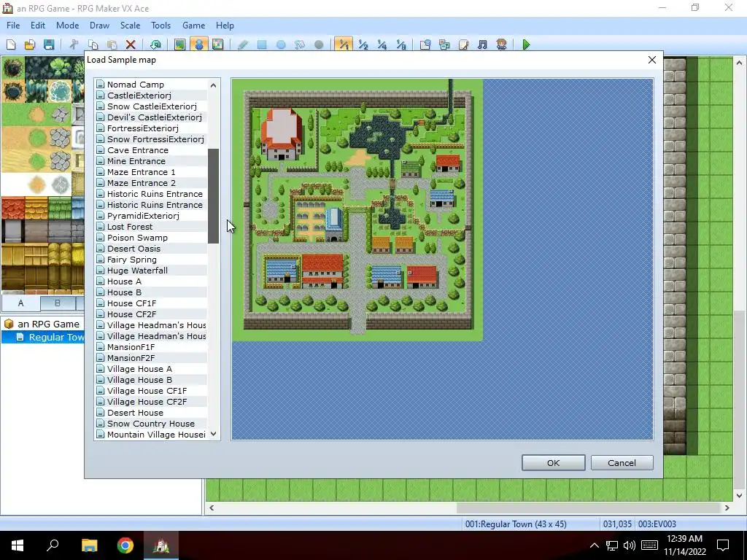Image resolution: width=747 pixels, height=560 pixels.
Task: Open the Script Editor icon
Action: [463, 44]
